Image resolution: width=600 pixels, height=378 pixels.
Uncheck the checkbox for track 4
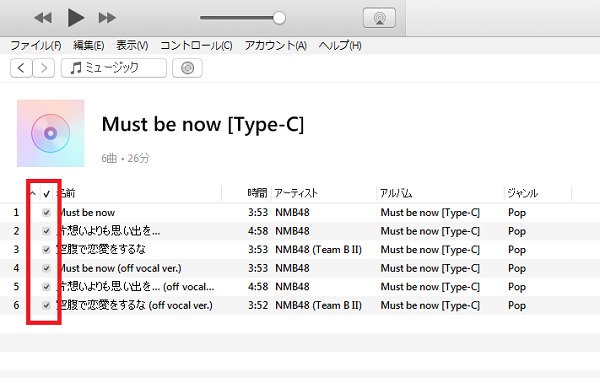tap(46, 268)
